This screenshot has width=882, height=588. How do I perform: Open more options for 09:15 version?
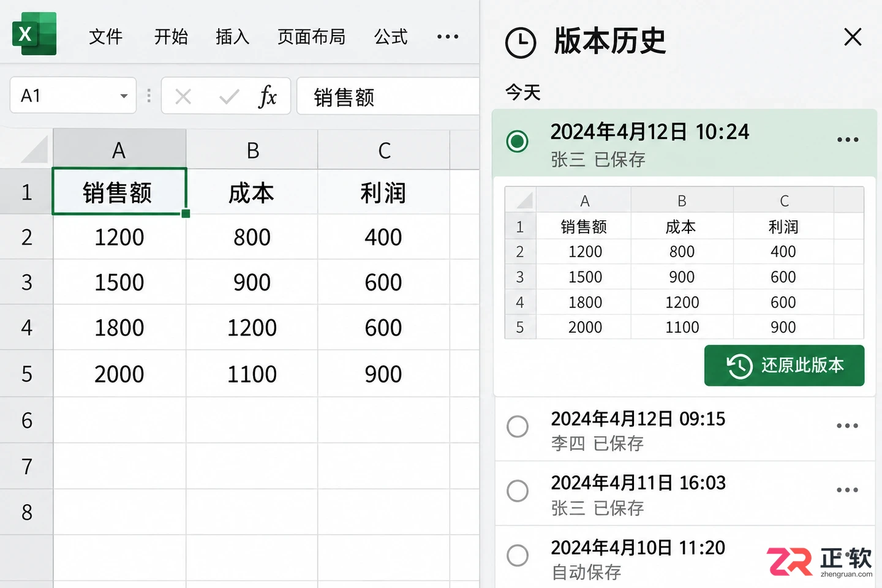(848, 426)
